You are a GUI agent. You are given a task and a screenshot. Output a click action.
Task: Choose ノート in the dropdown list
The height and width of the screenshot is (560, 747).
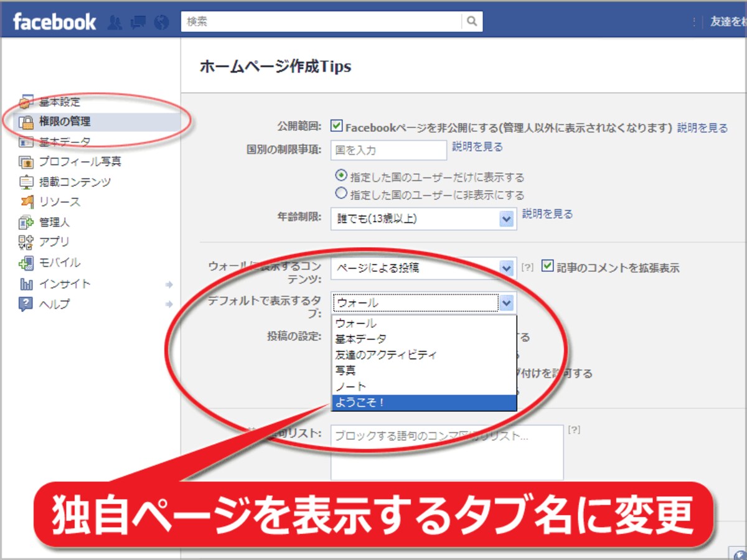point(424,386)
